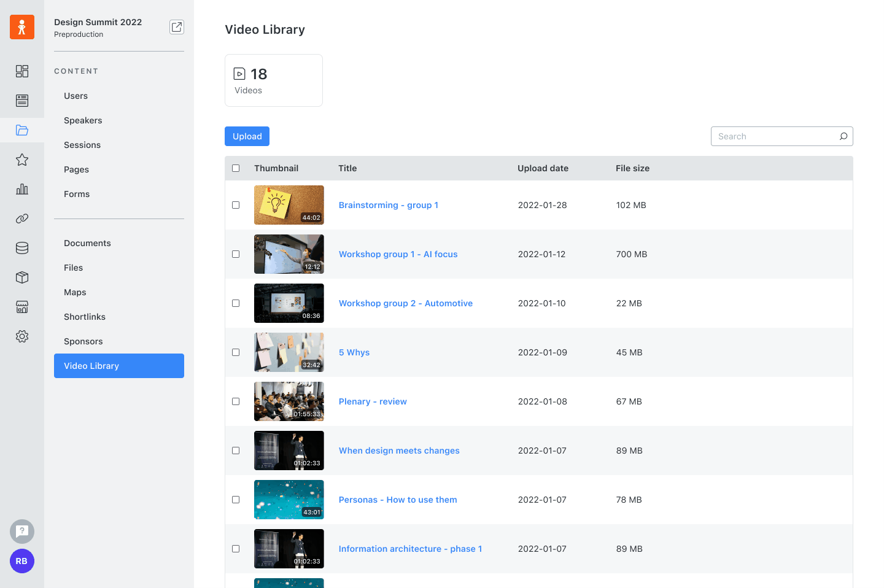Click the 18 Videos count card

click(x=274, y=80)
